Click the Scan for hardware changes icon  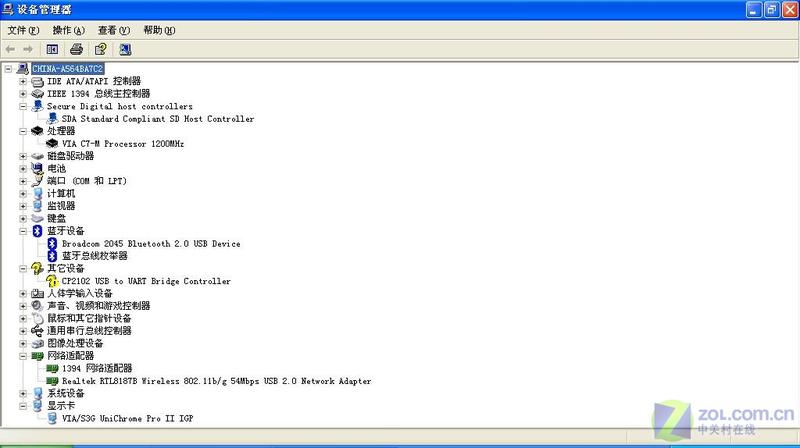tap(125, 49)
